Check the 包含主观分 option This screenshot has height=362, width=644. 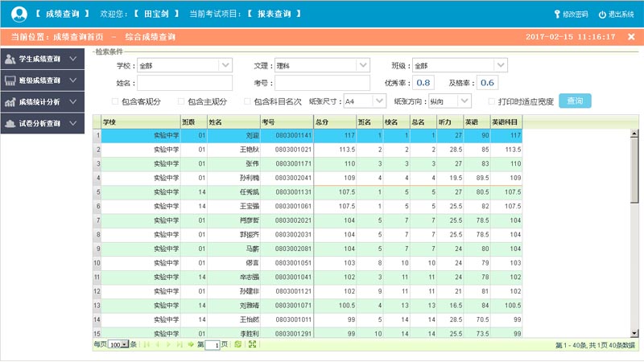[181, 101]
